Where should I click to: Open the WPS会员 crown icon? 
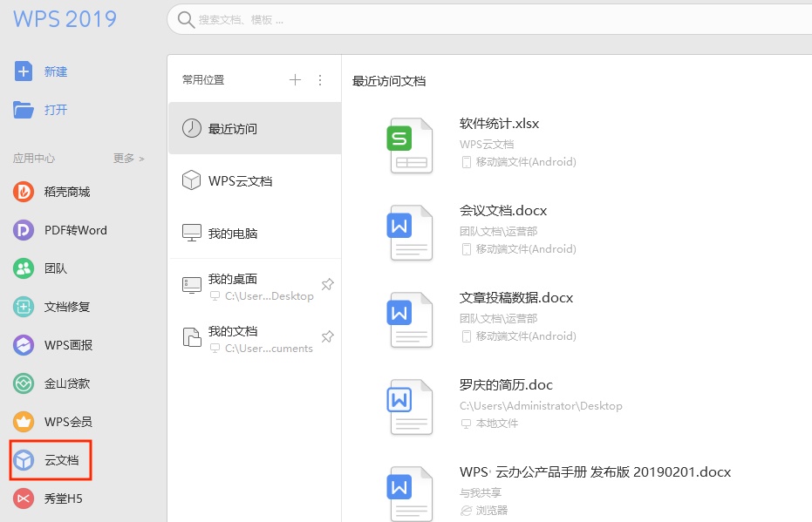(24, 422)
